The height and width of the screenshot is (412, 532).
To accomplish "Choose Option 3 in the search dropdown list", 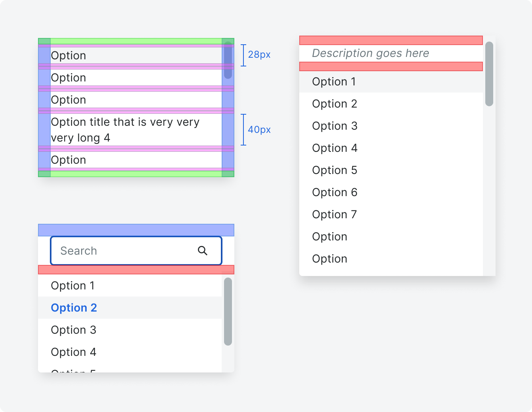I will [74, 330].
